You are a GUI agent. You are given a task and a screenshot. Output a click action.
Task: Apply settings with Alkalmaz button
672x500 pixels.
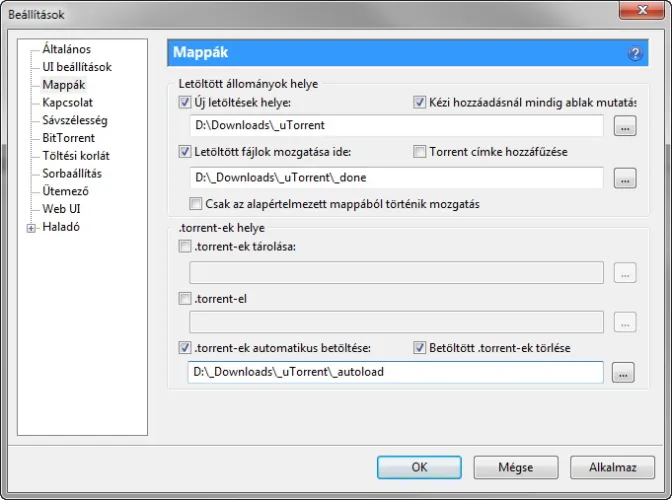612,467
